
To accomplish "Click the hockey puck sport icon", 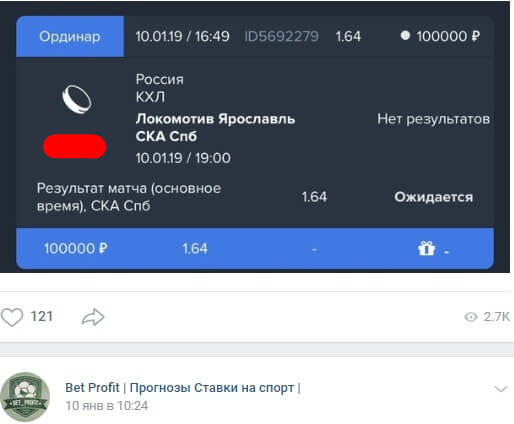I will [x=77, y=99].
